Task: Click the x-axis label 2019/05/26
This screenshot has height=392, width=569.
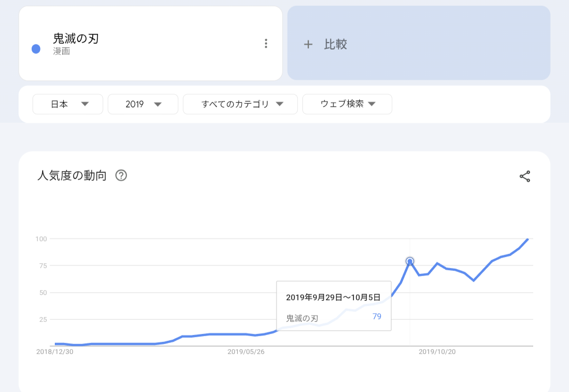Action: pos(246,352)
